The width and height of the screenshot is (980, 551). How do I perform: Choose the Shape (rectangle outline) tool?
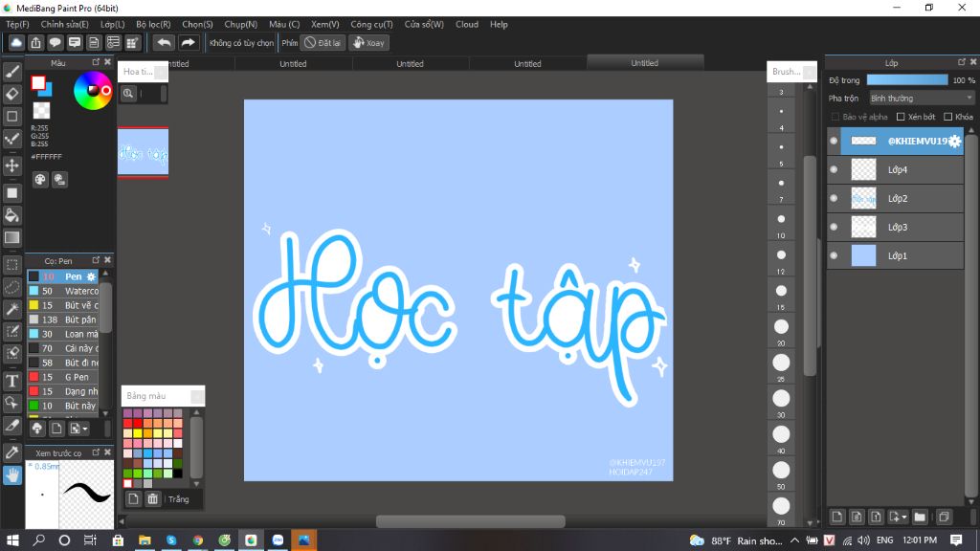11,116
